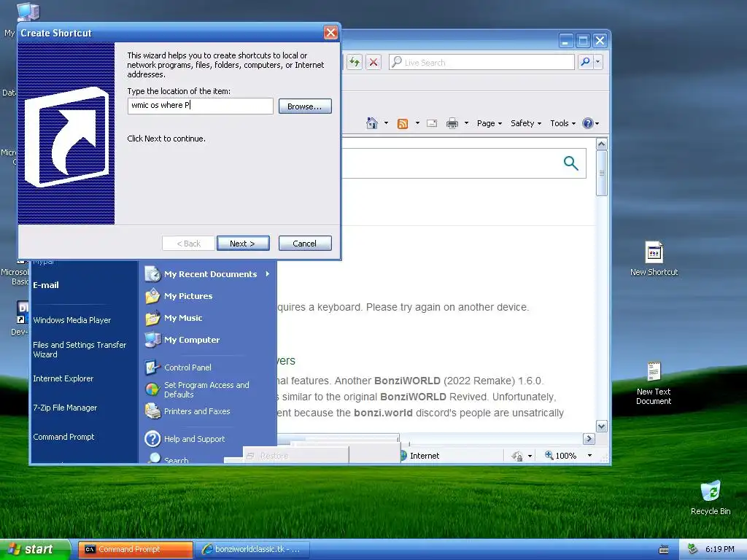Open the Home button dropdown arrow

click(x=387, y=123)
